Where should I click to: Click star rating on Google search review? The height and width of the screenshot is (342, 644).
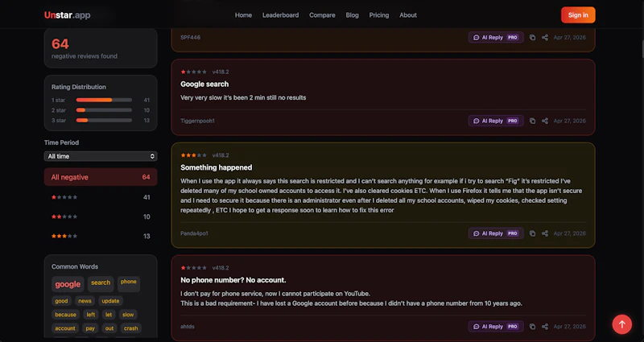(x=193, y=72)
